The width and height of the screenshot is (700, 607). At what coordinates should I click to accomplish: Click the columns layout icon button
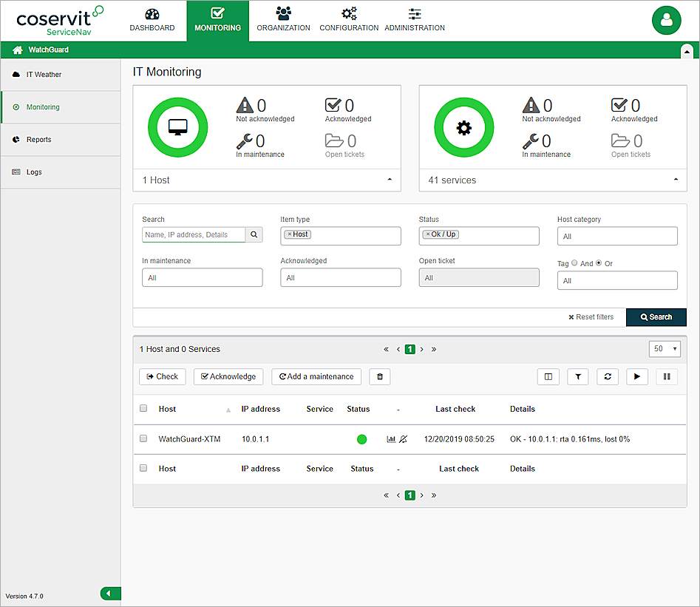coord(548,377)
